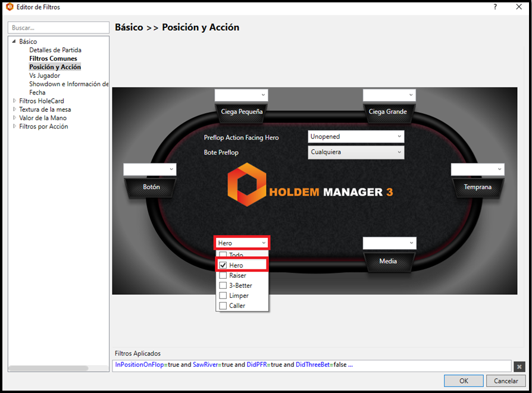The image size is (532, 393).
Task: Click the Básico tree label
Action: point(28,42)
